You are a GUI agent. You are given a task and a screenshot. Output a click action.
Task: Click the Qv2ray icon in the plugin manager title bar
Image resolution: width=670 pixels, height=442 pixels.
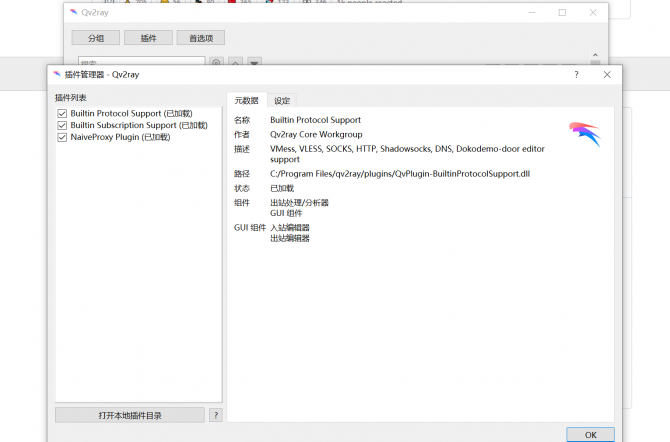(x=57, y=75)
